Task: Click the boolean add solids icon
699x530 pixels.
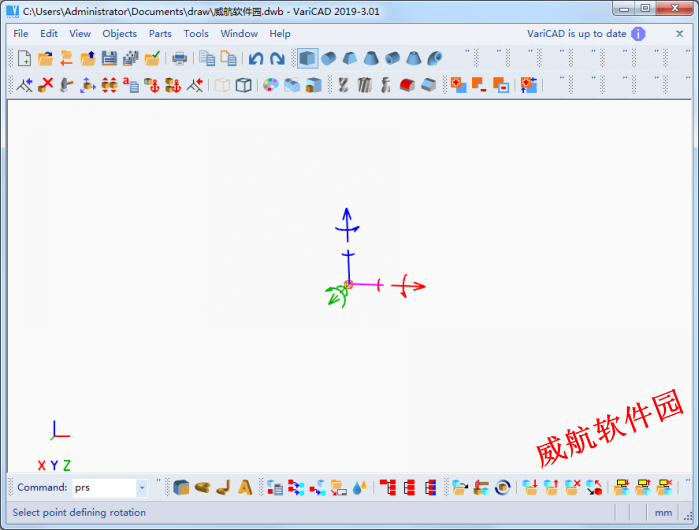Action: tap(458, 84)
